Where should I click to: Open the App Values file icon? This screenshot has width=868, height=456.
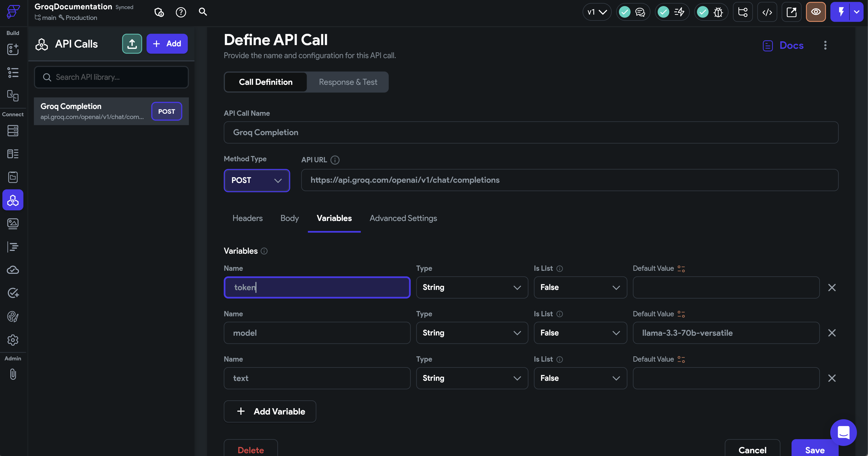click(x=13, y=177)
